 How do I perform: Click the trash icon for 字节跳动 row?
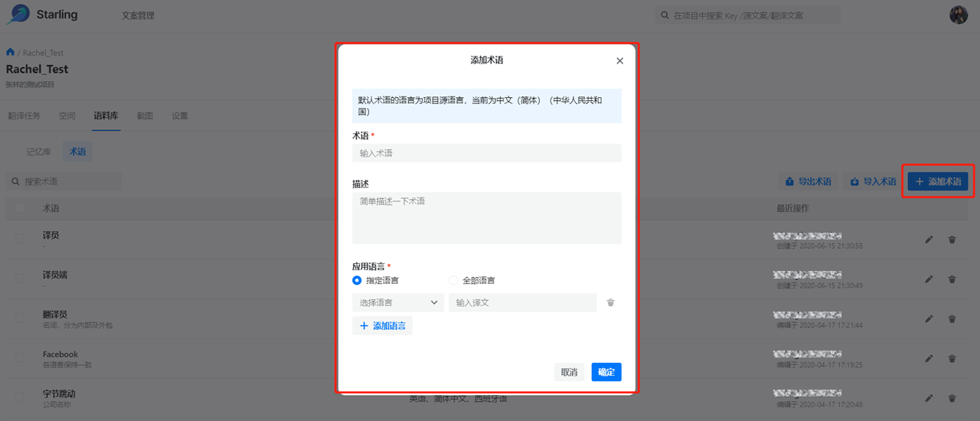point(952,398)
